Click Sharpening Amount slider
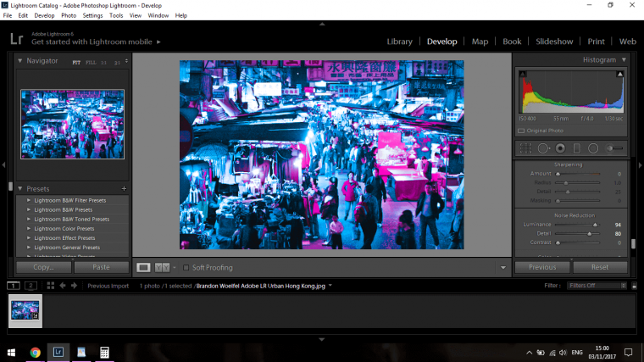Screen dimensions: 644x362 click(x=577, y=174)
